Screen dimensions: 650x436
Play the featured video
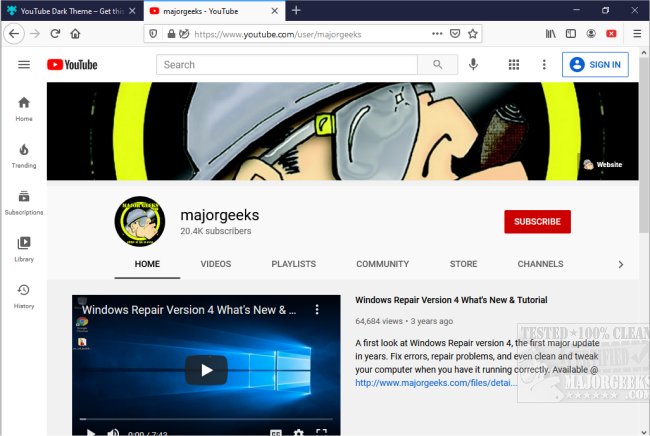pos(206,370)
